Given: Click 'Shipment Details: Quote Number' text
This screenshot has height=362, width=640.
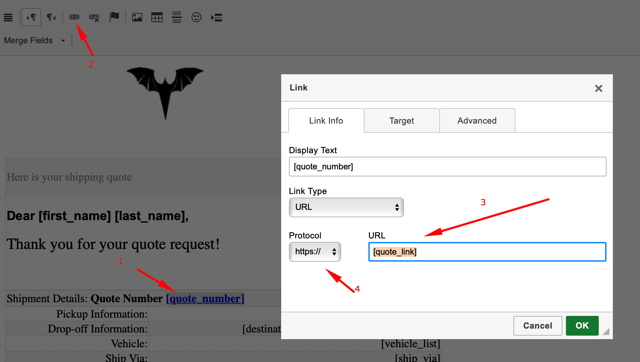Looking at the screenshot, I should 84,298.
